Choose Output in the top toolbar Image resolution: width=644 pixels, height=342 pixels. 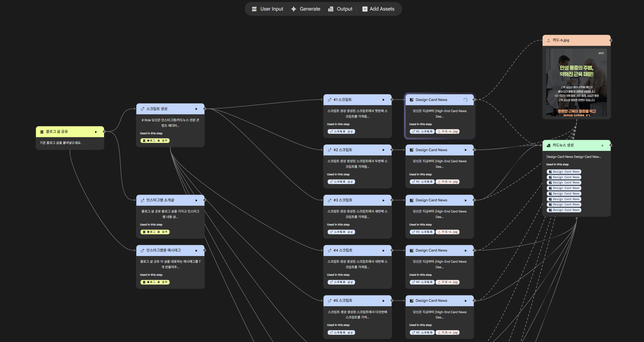click(x=340, y=9)
